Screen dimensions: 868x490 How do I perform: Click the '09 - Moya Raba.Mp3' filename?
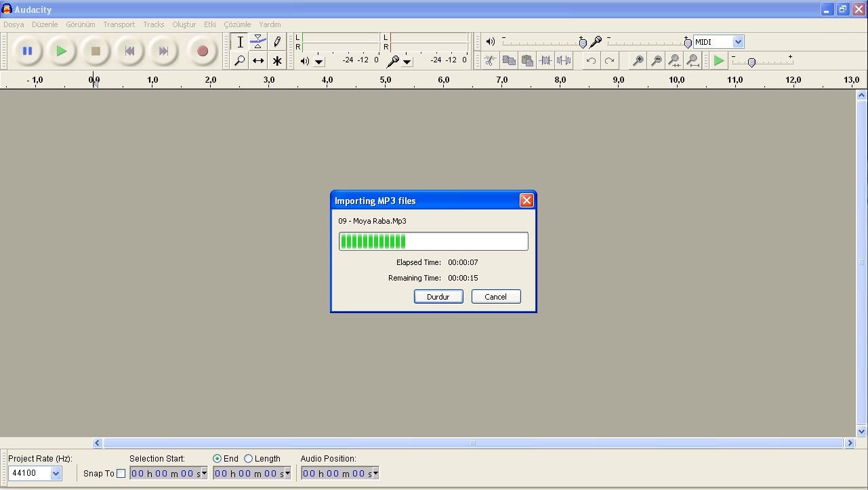tap(373, 221)
